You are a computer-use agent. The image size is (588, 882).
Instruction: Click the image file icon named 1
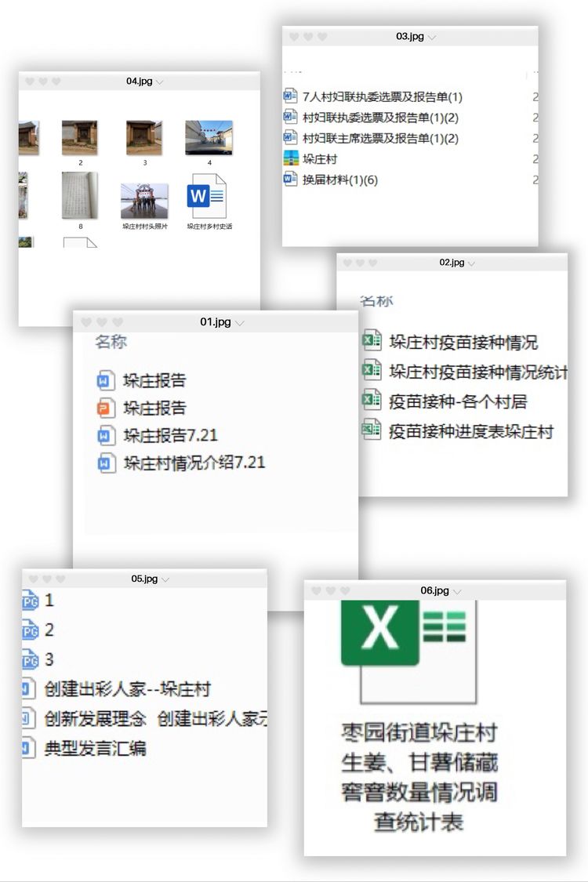[x=30, y=601]
